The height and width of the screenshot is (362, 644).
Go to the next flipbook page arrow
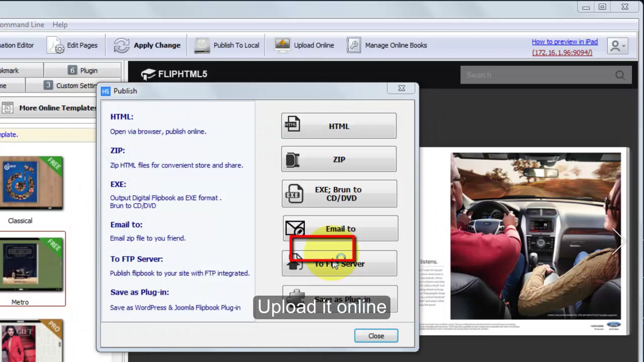(619, 241)
